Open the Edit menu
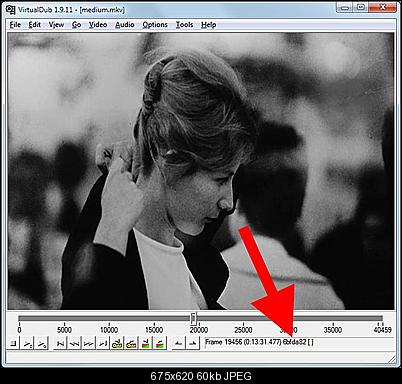402x384 pixels. 35,25
